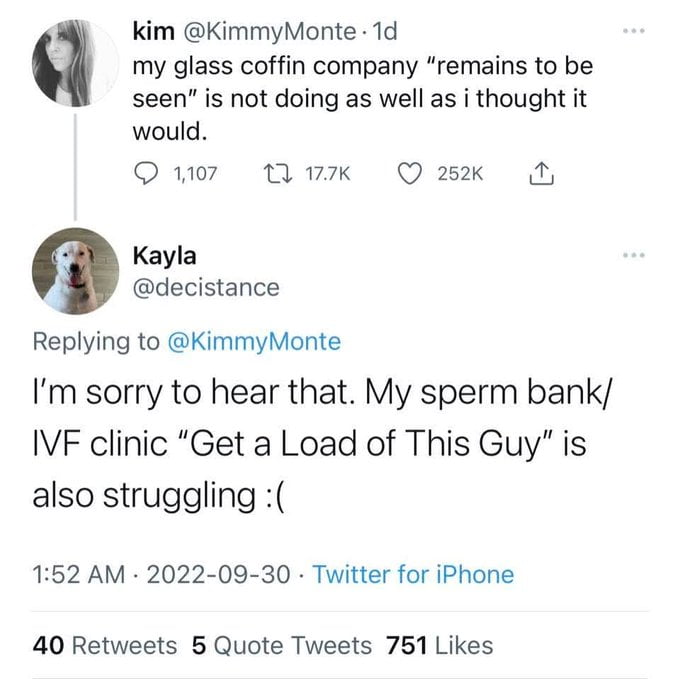Screen dimensions: 680x679
Task: Click the 1:52 AM 2022-09-30 timestamp
Action: pyautogui.click(x=161, y=575)
